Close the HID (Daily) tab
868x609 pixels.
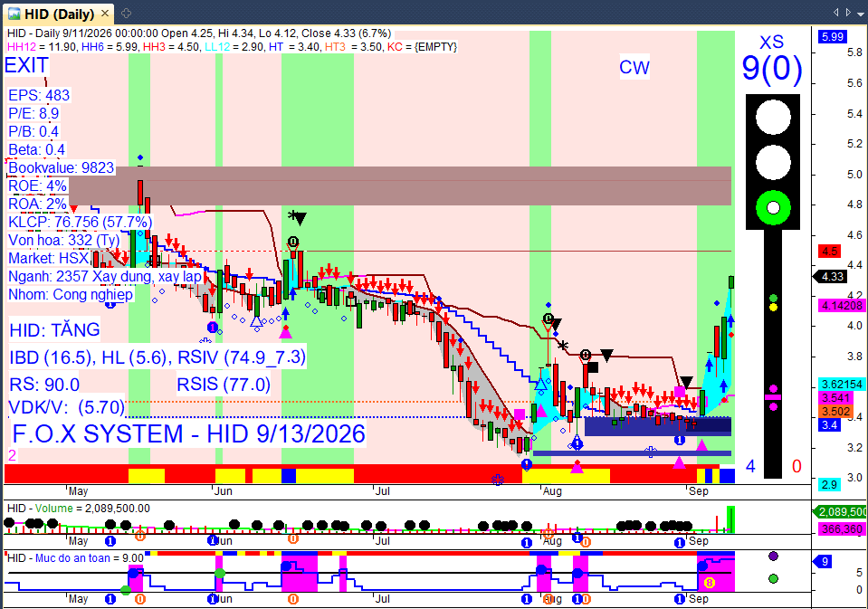(105, 14)
